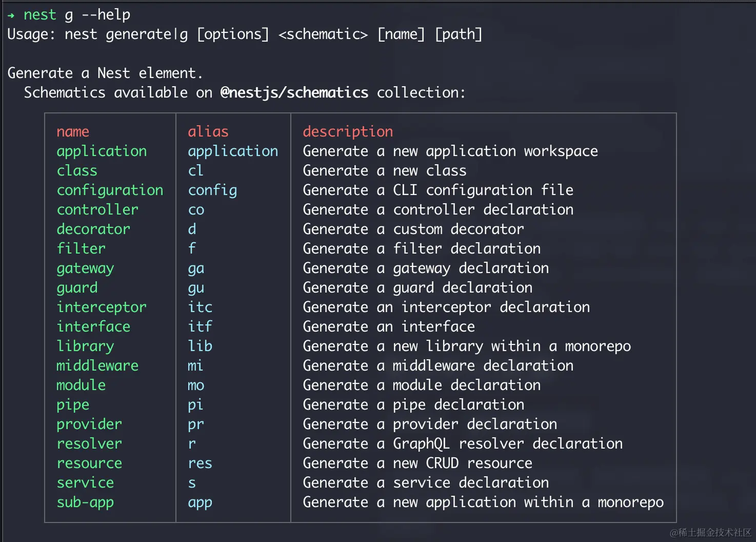The width and height of the screenshot is (756, 542).
Task: Click 'Generate a new class' description
Action: coord(385,171)
